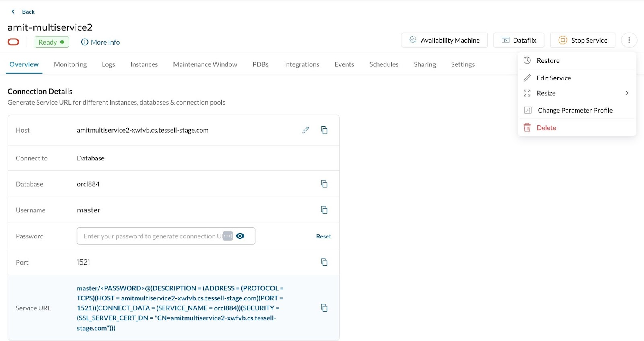The image size is (644, 341).
Task: Copy the Username master
Action: [324, 210]
